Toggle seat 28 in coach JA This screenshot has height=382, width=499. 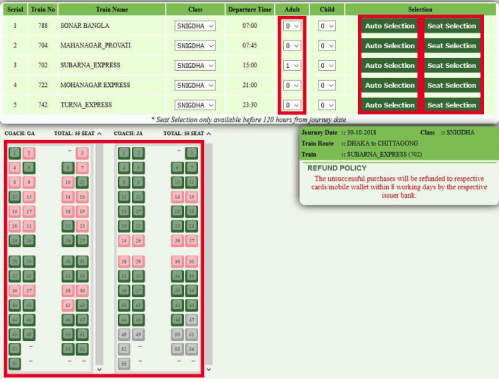click(x=124, y=262)
